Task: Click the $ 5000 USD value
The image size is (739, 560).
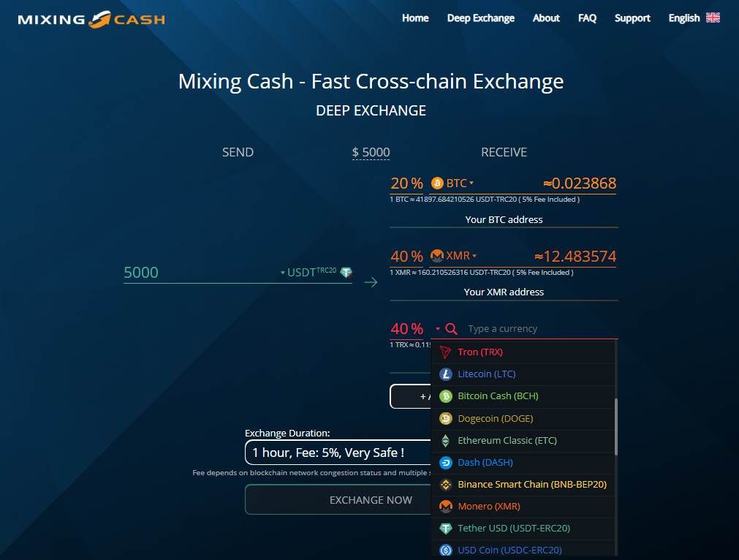Action: [x=371, y=152]
